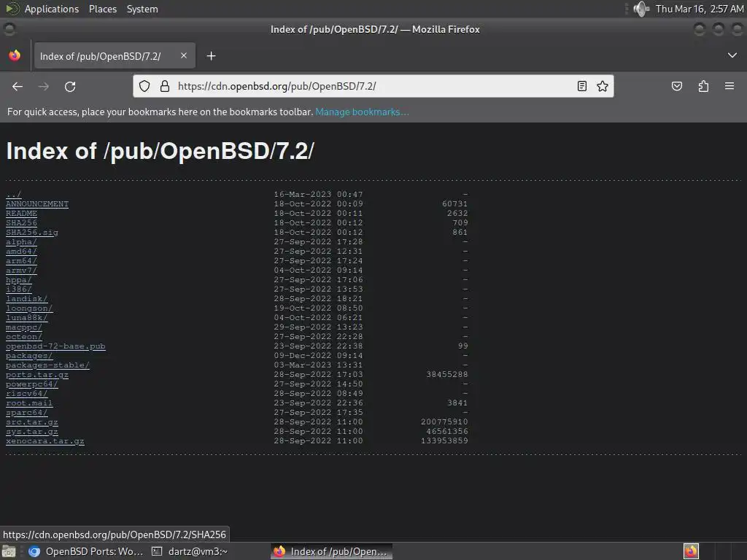This screenshot has height=560, width=747.
Task: Open the ANNOUNCEMENT file link
Action: 37,204
